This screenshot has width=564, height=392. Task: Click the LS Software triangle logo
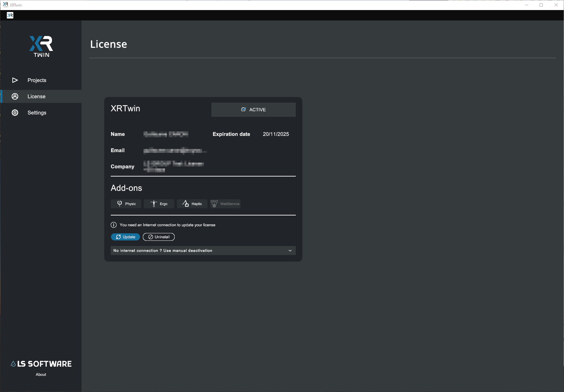pyautogui.click(x=13, y=363)
